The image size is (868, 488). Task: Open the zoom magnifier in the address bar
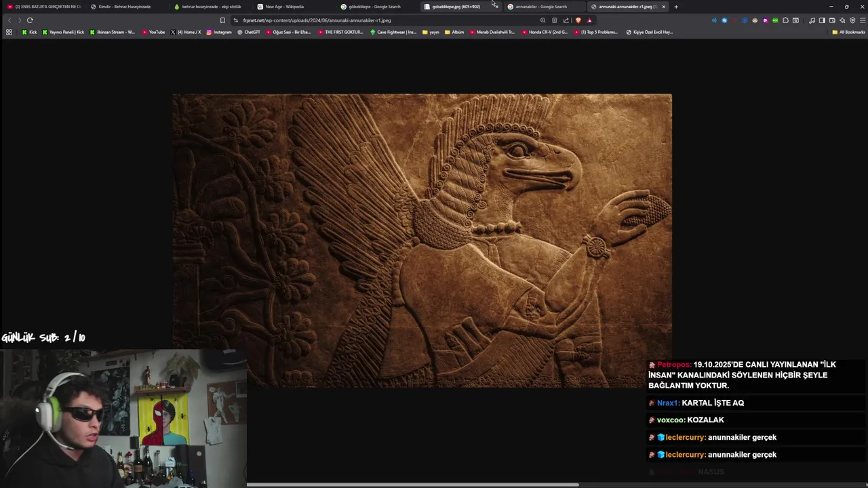[x=542, y=20]
